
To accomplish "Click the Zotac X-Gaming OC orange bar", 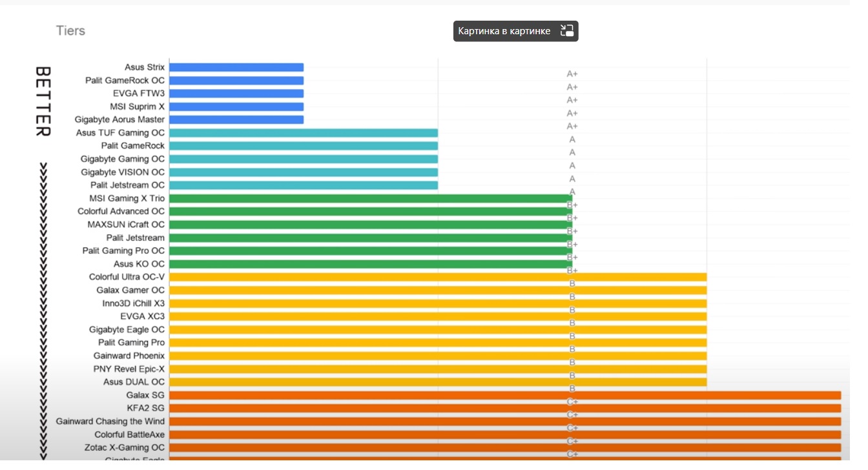I will coord(505,447).
